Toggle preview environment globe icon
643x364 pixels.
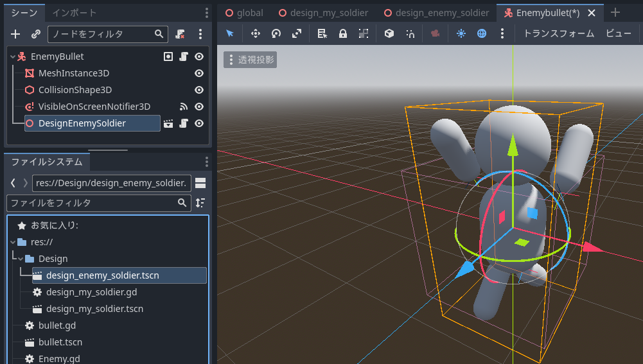pyautogui.click(x=482, y=33)
